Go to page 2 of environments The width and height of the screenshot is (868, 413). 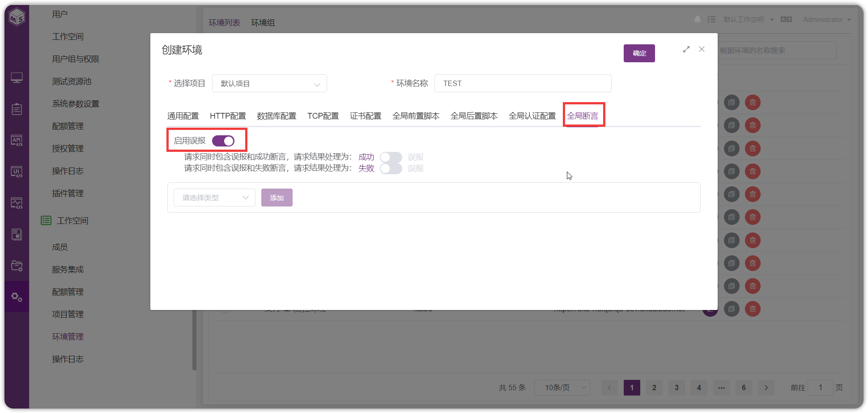pos(654,387)
